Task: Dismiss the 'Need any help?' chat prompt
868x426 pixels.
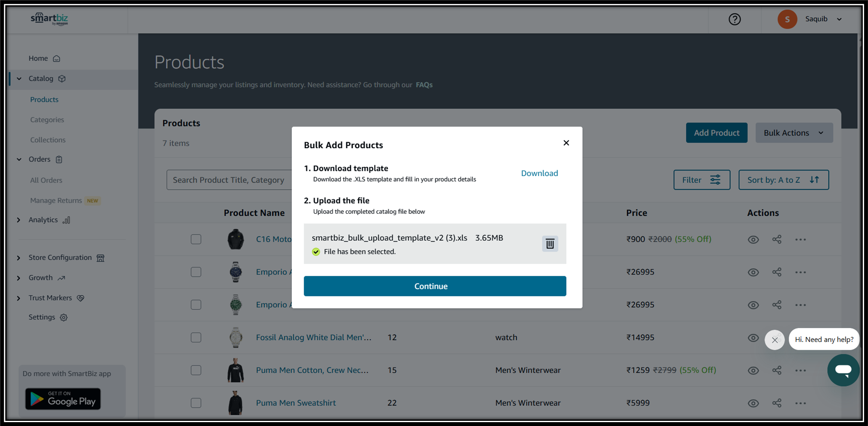Action: coord(775,340)
